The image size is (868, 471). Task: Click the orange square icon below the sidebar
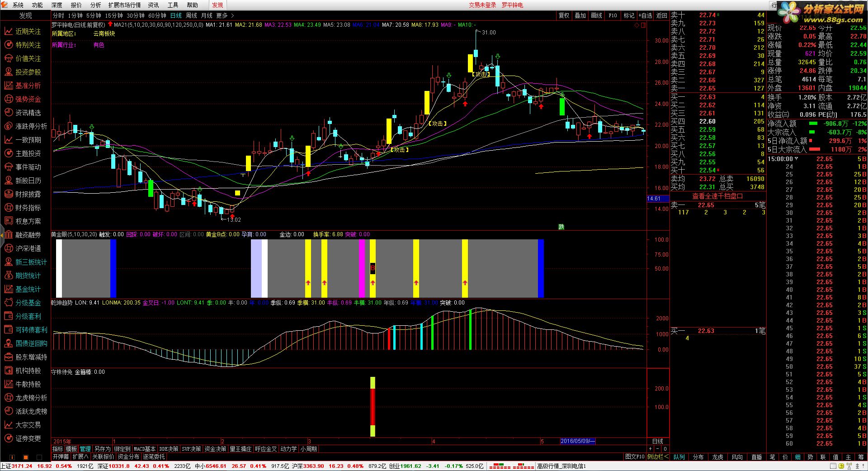point(26,457)
